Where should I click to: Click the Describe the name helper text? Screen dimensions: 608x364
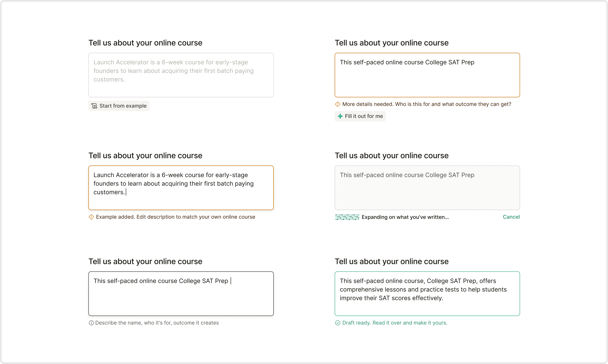click(157, 323)
